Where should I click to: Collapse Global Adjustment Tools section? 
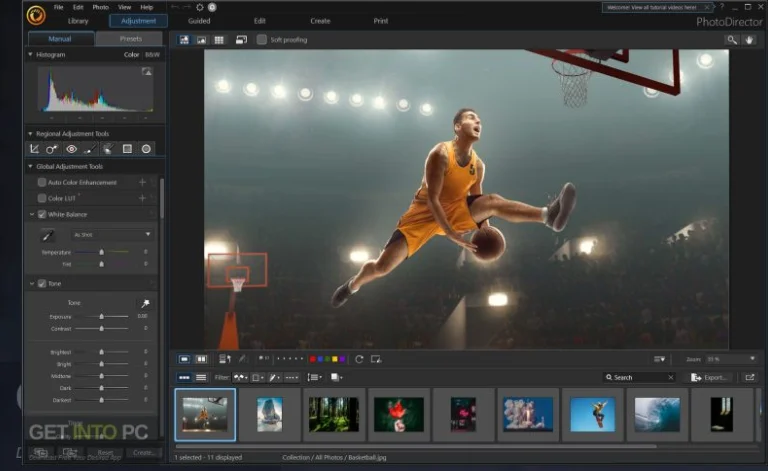point(30,166)
